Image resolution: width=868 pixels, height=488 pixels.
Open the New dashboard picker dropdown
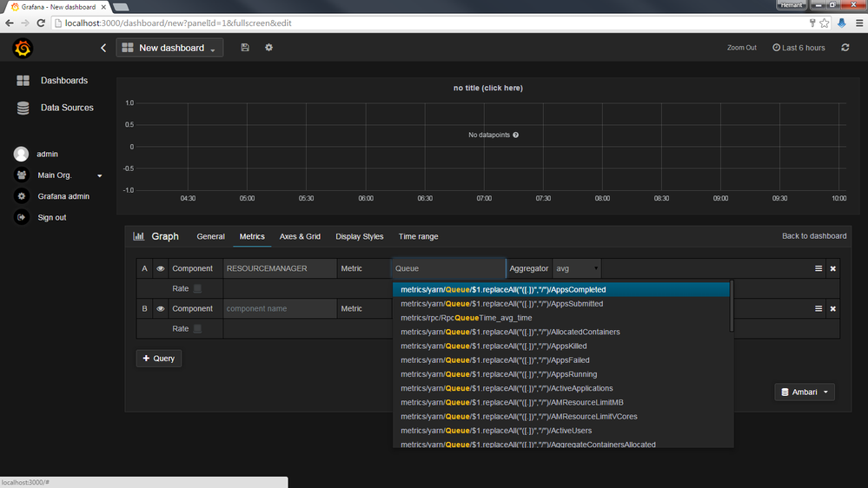coord(169,48)
